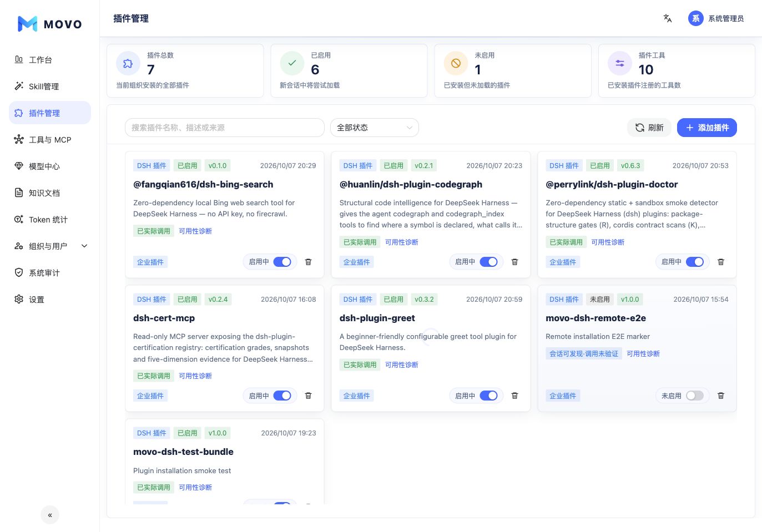Viewport: 762px width, 532px height.
Task: Open 设置 in the sidebar
Action: (50, 300)
